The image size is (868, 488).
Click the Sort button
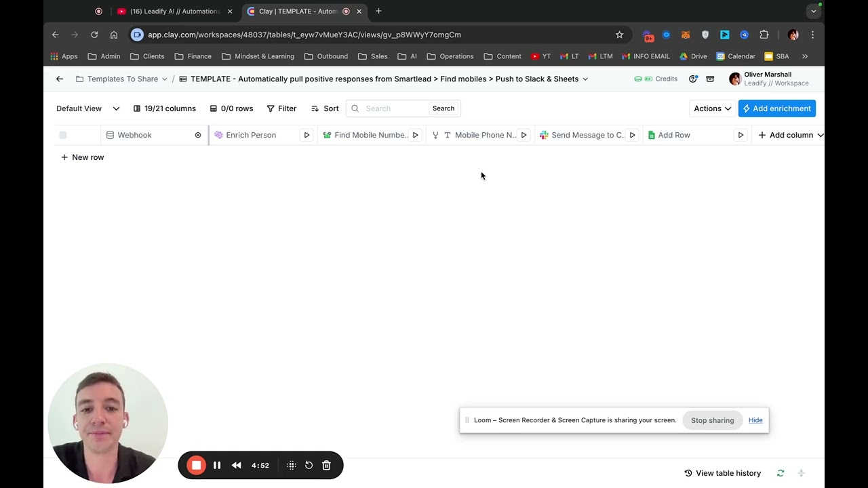click(325, 108)
